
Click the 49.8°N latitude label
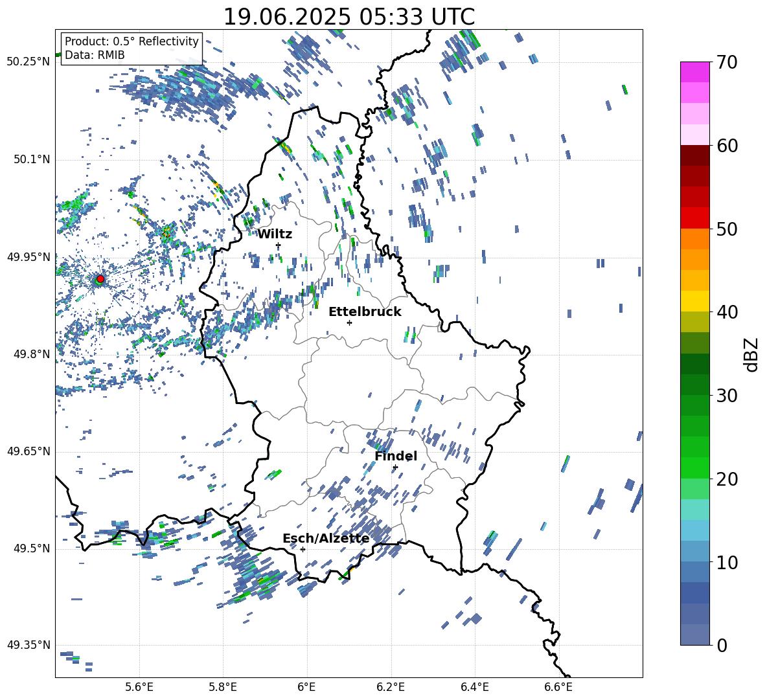[32, 354]
